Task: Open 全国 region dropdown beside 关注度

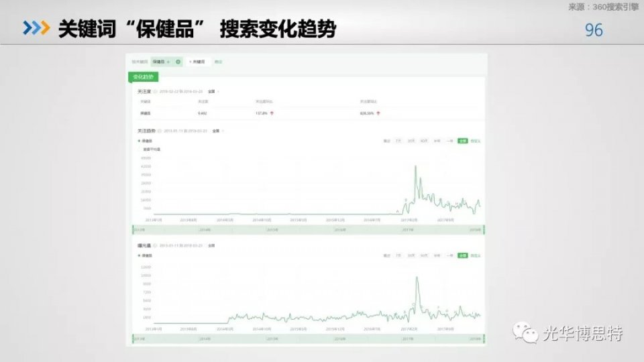Action: 213,92
